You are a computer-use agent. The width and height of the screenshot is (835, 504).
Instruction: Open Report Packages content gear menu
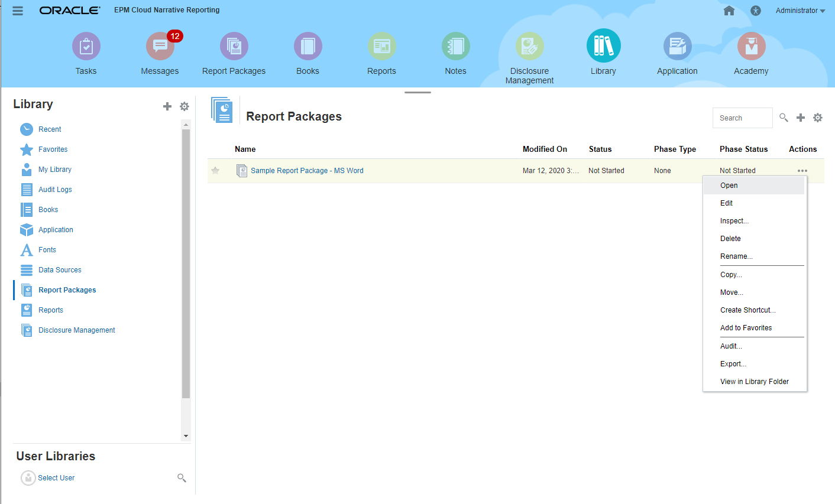pos(818,118)
